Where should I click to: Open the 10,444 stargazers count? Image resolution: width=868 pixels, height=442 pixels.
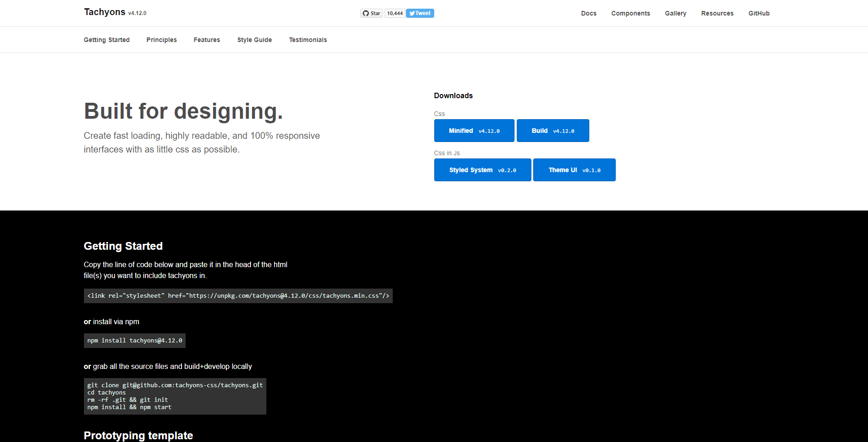pos(395,13)
